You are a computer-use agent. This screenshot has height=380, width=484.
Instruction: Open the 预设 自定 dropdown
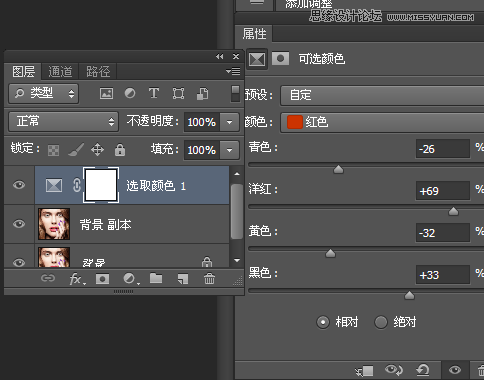click(x=382, y=95)
